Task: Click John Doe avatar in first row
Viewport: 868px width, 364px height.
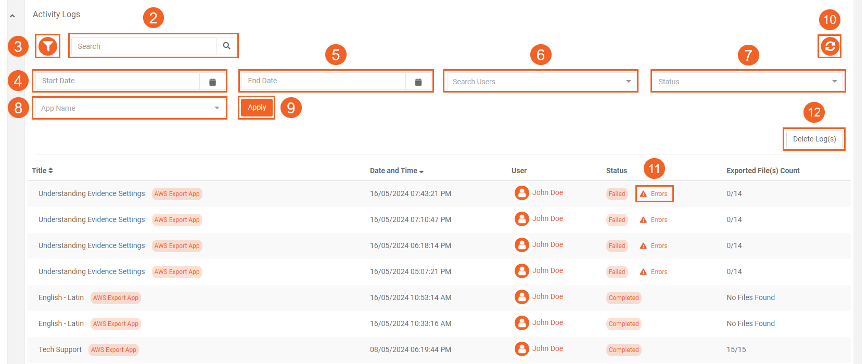Action: 521,193
